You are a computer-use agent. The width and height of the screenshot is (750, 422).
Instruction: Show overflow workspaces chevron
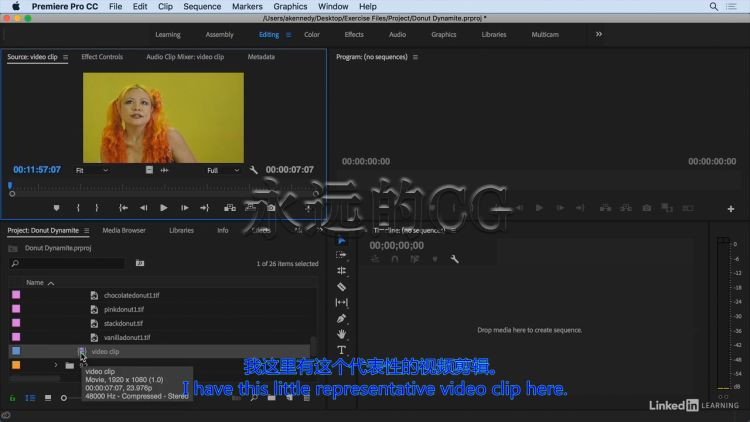(599, 34)
